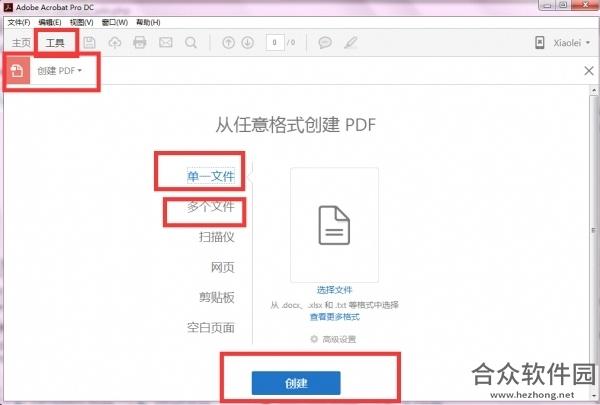This screenshot has width=600, height=405.
Task: Open 高级设置 link
Action: coord(339,339)
